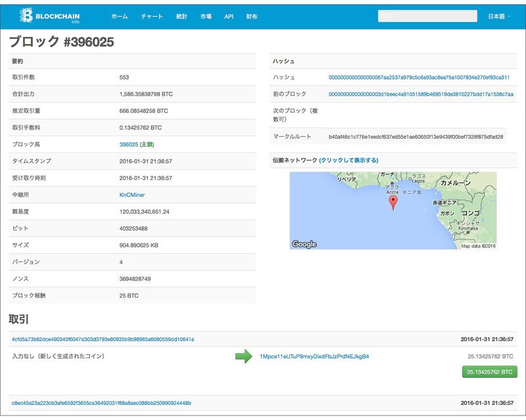Select the 553 transaction count value
The width and height of the screenshot is (526, 420).
[124, 77]
